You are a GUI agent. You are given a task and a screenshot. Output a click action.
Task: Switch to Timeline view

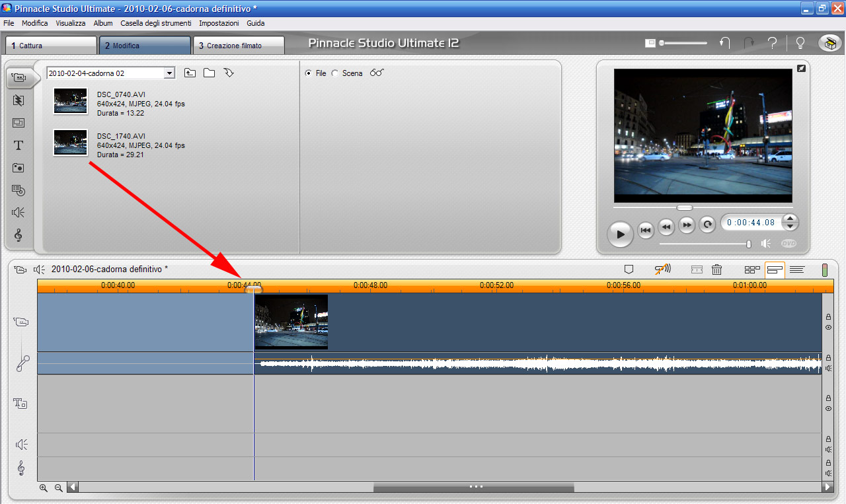tap(775, 270)
